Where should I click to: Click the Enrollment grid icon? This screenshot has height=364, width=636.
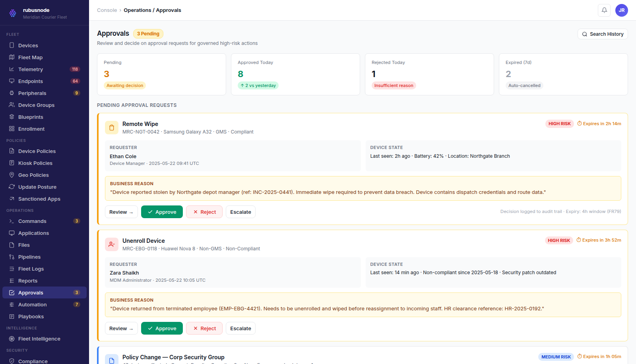click(x=12, y=129)
